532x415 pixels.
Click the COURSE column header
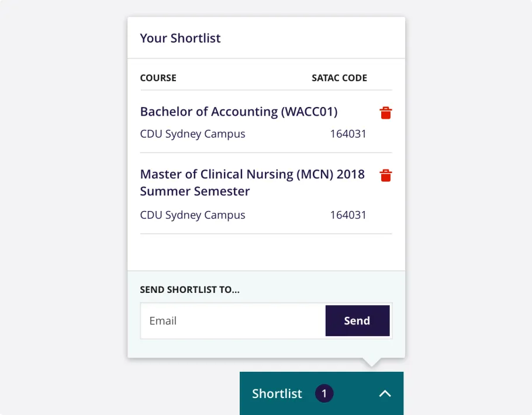coord(158,78)
